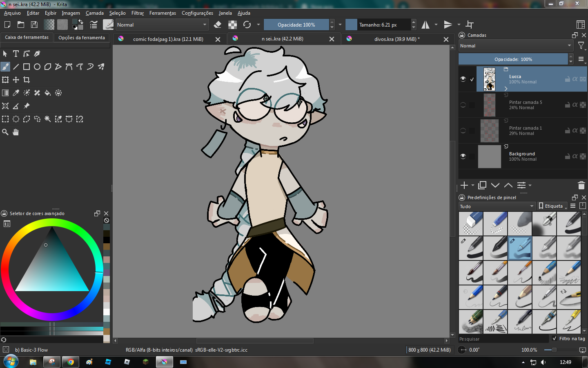Screen dimensions: 588x368
Task: Select the Move tool
Action: pos(16,80)
